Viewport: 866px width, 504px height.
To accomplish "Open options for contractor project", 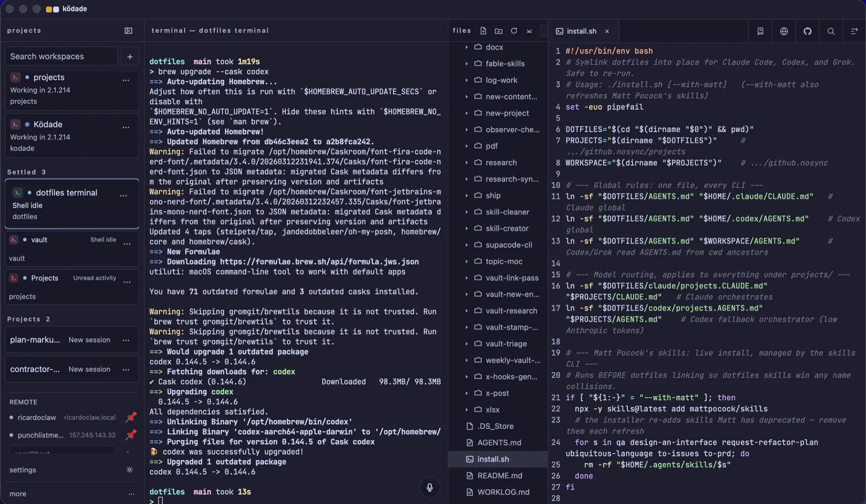I will pyautogui.click(x=126, y=369).
